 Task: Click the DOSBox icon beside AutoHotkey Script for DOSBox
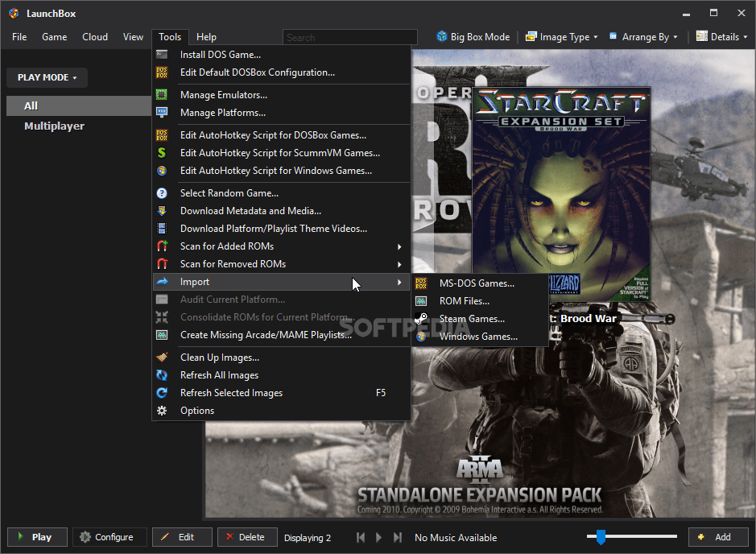162,135
